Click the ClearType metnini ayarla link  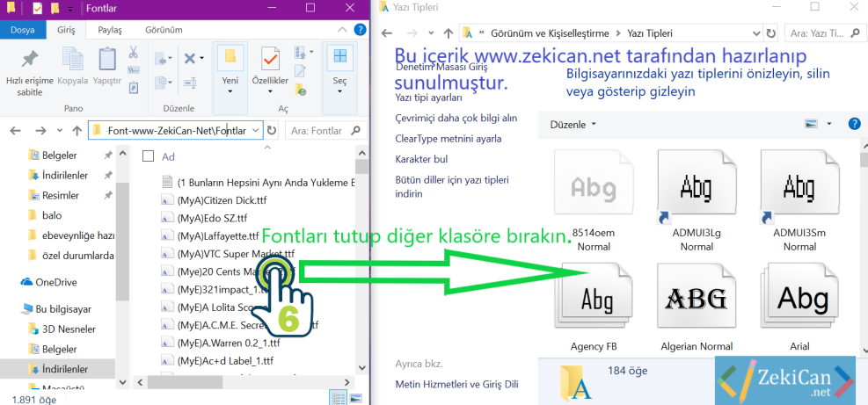pyautogui.click(x=449, y=138)
